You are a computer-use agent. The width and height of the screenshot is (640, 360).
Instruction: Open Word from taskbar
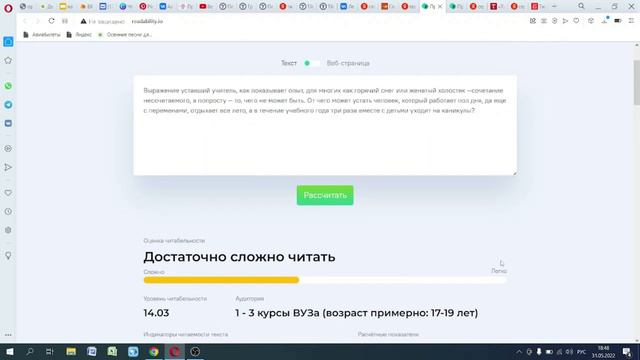tap(92, 351)
